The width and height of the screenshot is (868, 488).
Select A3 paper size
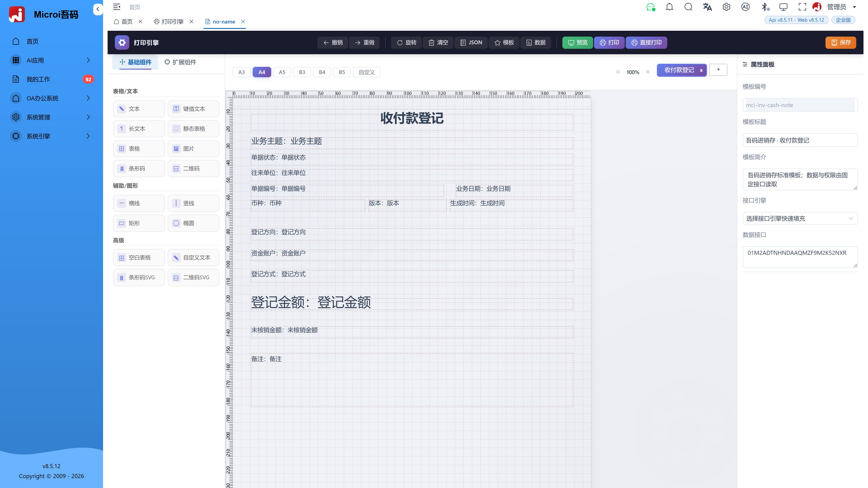241,72
